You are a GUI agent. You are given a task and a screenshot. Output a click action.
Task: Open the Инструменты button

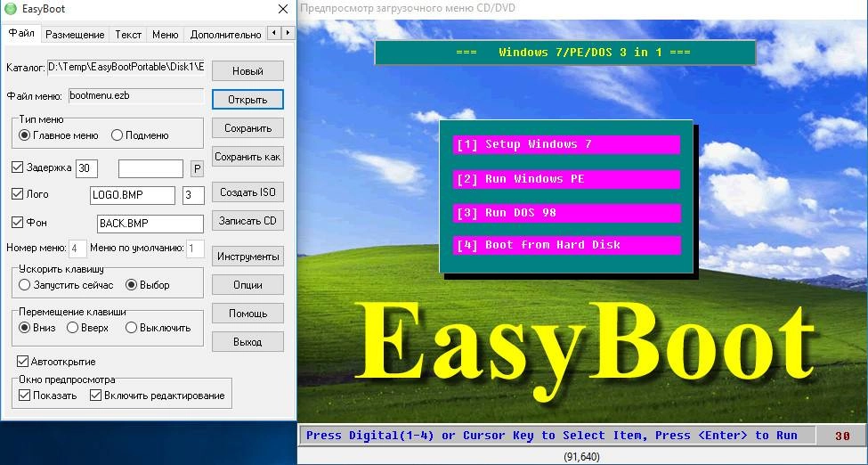click(247, 257)
